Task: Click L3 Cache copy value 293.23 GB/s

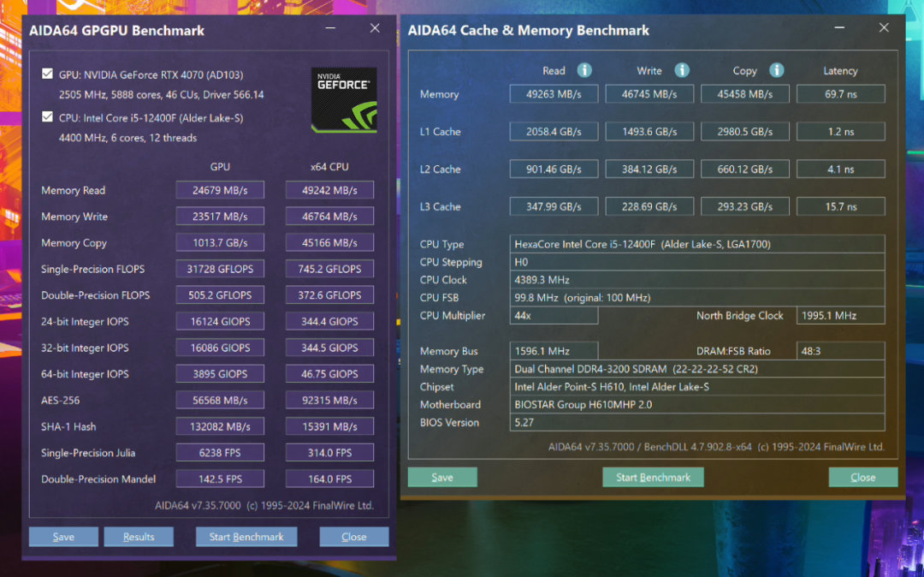Action: (745, 207)
